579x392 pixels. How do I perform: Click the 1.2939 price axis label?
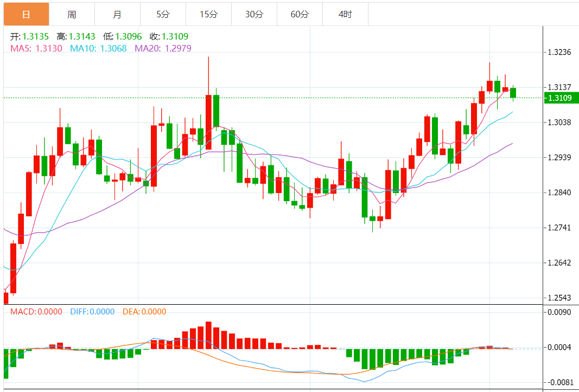point(559,158)
